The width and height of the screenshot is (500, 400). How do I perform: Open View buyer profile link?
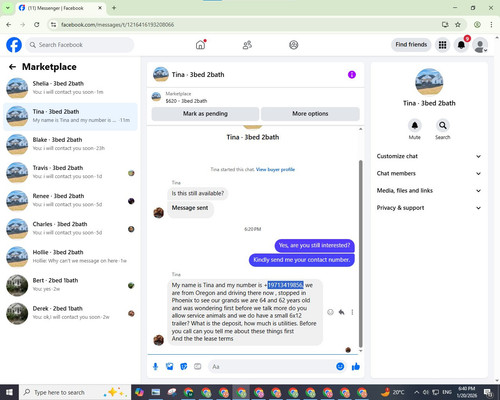pyautogui.click(x=275, y=169)
